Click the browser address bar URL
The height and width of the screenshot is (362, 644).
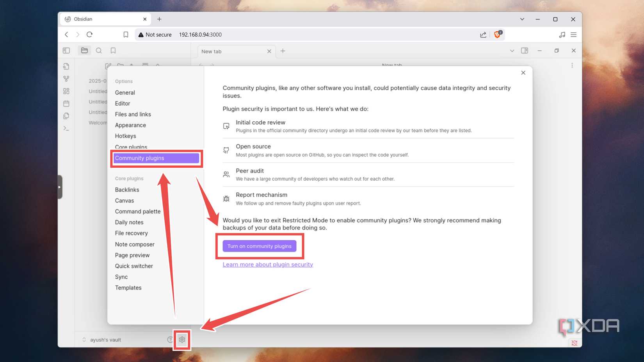click(x=200, y=35)
